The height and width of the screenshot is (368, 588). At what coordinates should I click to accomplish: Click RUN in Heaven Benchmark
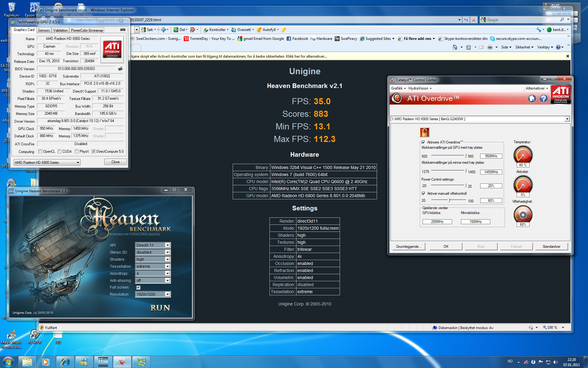click(x=160, y=308)
